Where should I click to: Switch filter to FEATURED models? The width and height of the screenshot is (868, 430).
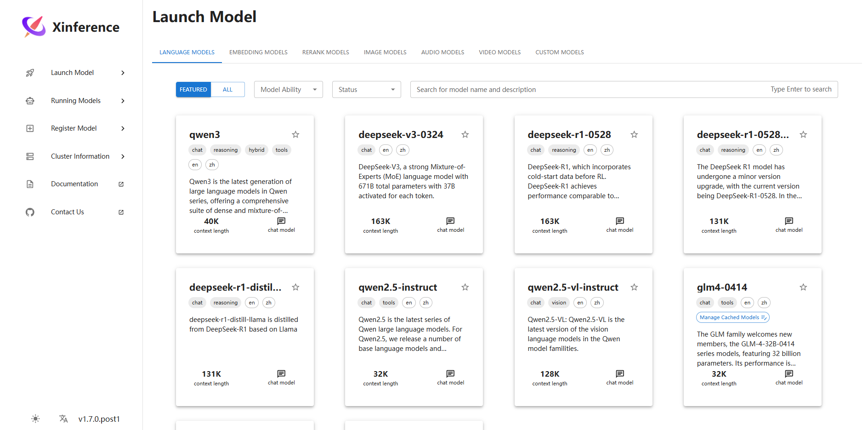(x=193, y=90)
